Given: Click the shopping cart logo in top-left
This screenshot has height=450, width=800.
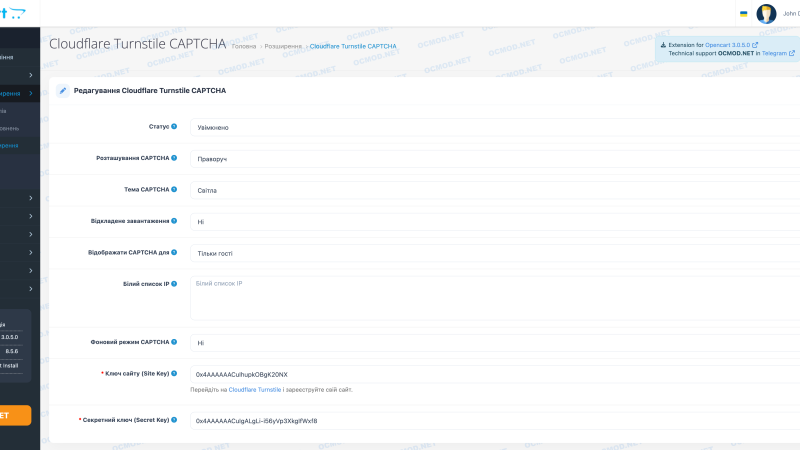Looking at the screenshot, I should (x=12, y=13).
